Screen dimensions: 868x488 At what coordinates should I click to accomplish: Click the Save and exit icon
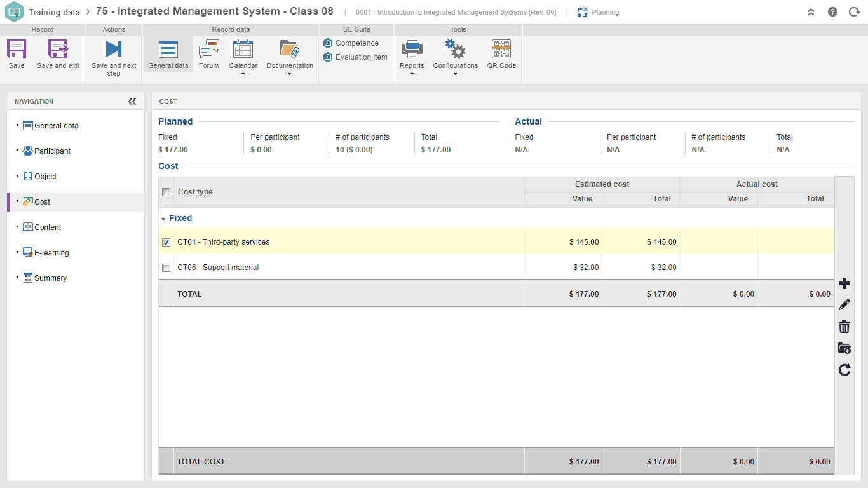pyautogui.click(x=58, y=49)
